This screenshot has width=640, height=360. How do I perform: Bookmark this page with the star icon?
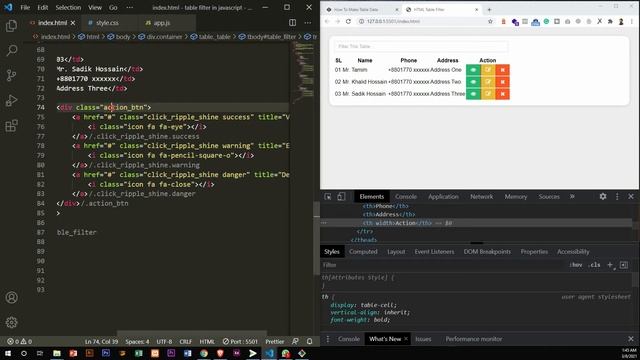point(490,21)
